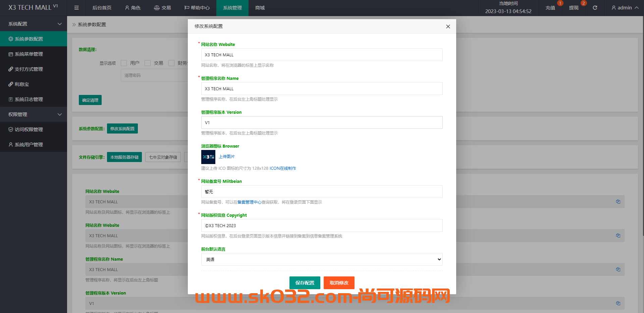Image resolution: width=644 pixels, height=313 pixels.
Task: Open the 商城 top menu
Action: point(260,8)
